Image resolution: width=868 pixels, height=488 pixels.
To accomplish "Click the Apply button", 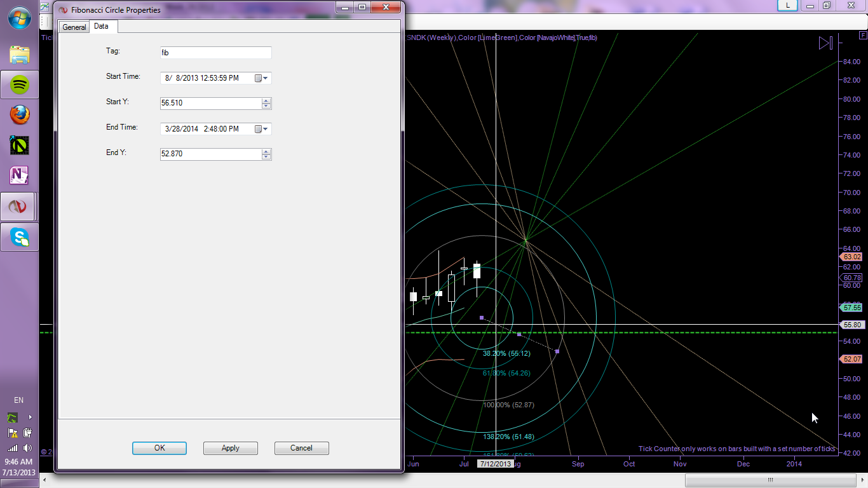I will (230, 448).
